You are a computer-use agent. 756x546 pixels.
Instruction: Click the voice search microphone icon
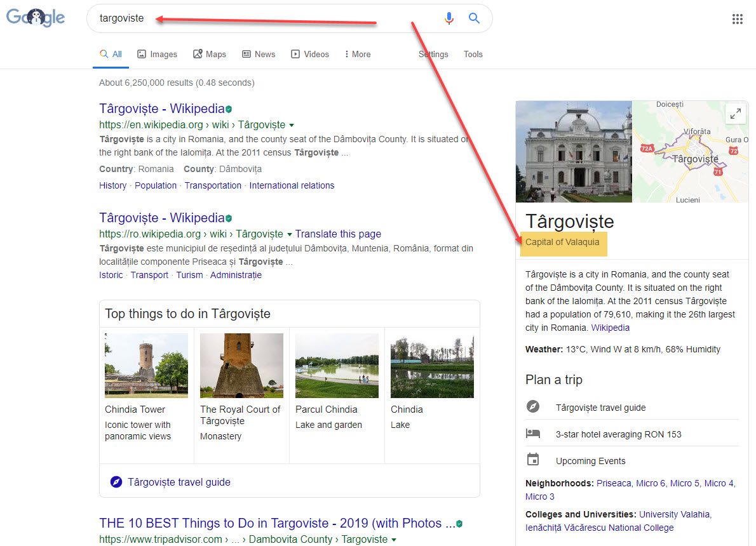(449, 18)
